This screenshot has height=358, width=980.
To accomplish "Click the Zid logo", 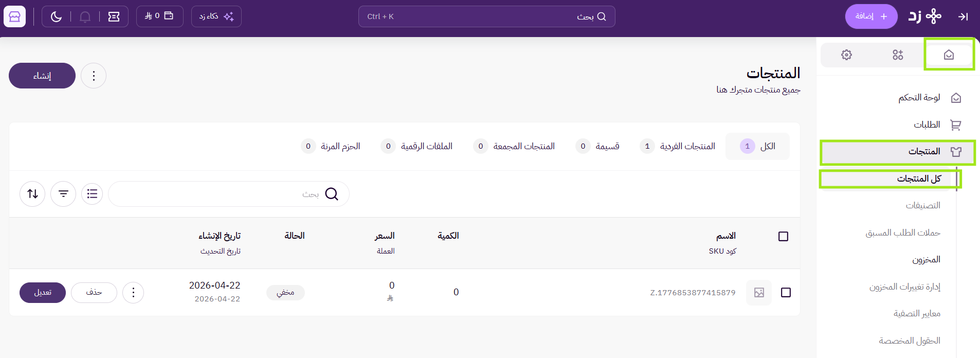I will tap(924, 16).
